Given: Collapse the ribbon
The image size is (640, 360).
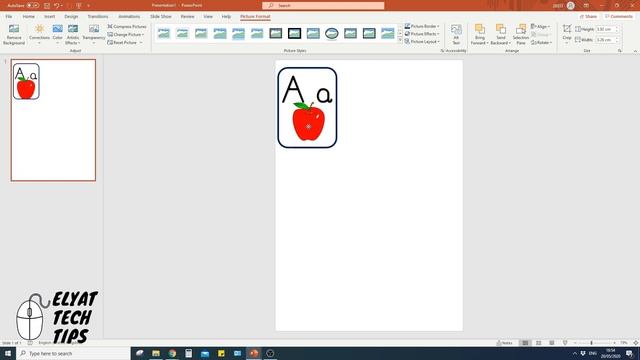Looking at the screenshot, I should 635,51.
